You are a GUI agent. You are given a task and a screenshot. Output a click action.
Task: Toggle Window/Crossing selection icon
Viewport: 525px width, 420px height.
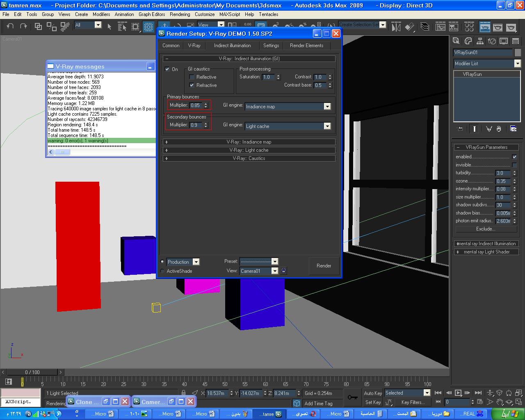pyautogui.click(x=148, y=26)
